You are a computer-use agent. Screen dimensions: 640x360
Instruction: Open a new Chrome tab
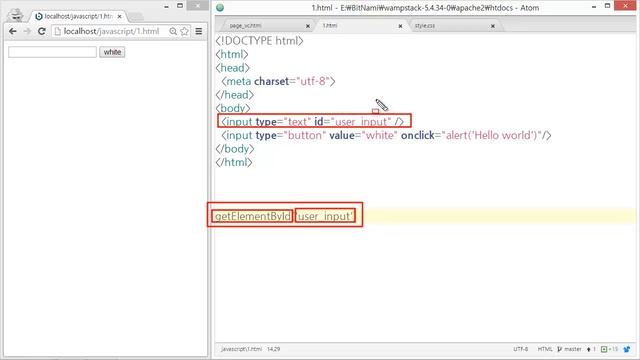coord(136,16)
